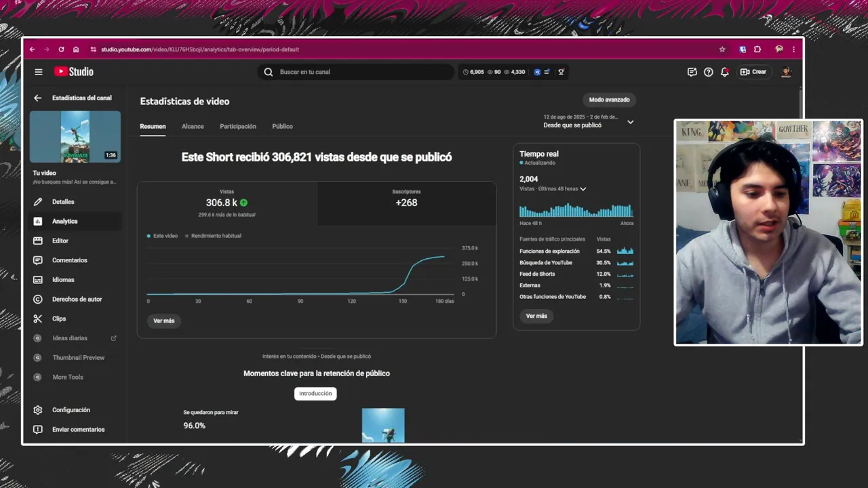This screenshot has height=488, width=868.
Task: Open the notifications bell
Action: [725, 72]
